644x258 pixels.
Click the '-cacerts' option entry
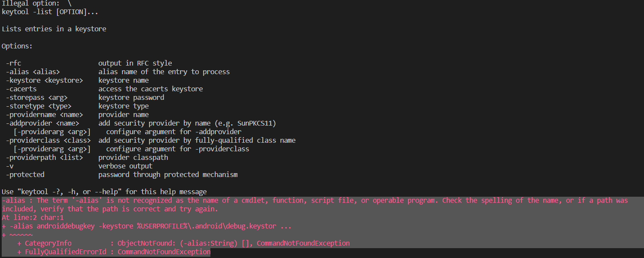pyautogui.click(x=21, y=89)
